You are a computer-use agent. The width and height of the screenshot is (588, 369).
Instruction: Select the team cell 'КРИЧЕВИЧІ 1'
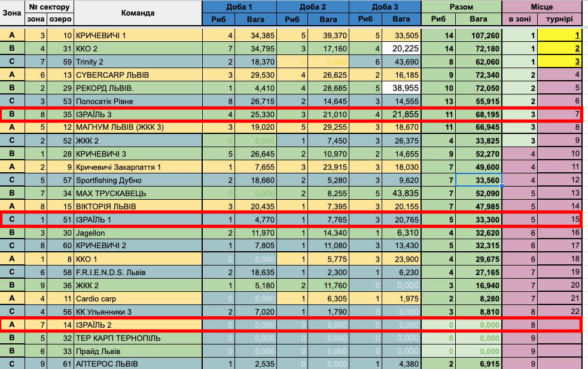pyautogui.click(x=138, y=35)
